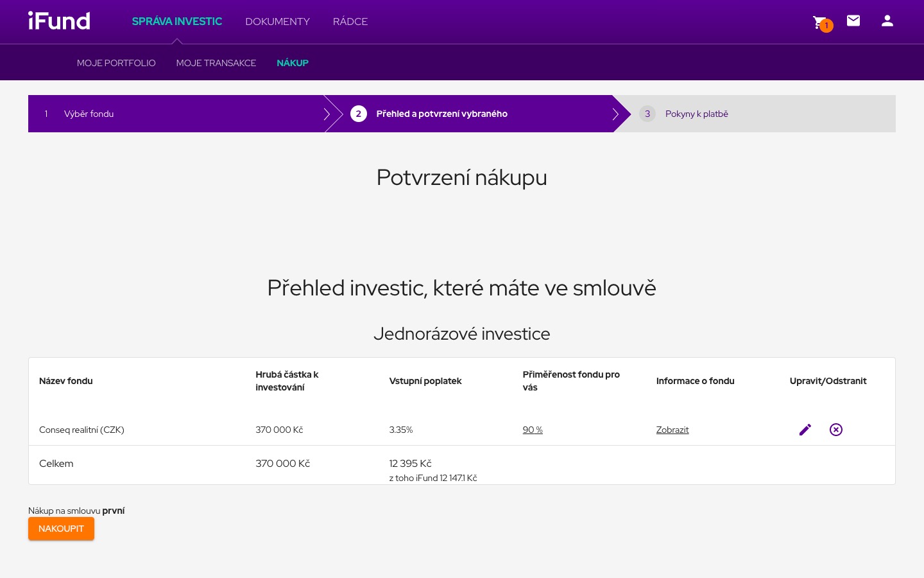Open the SPRÁVA INVESTIC menu
Screen dimensions: 924x578
(177, 21)
